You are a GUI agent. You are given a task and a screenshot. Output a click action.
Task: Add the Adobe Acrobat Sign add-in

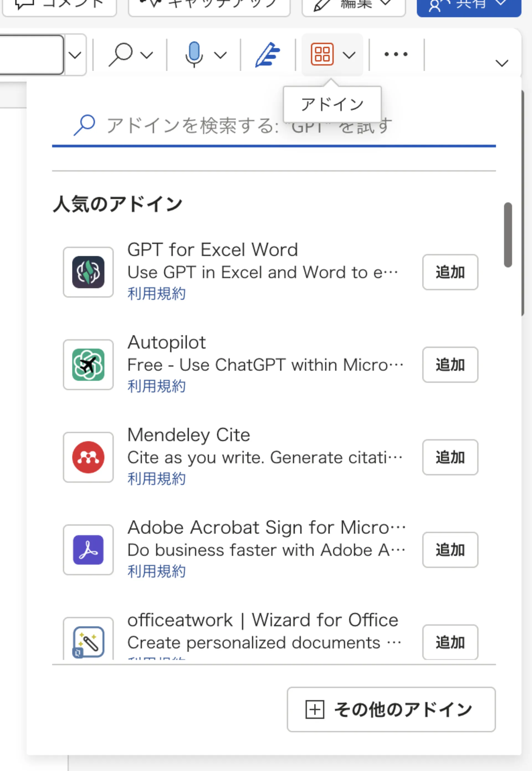450,550
